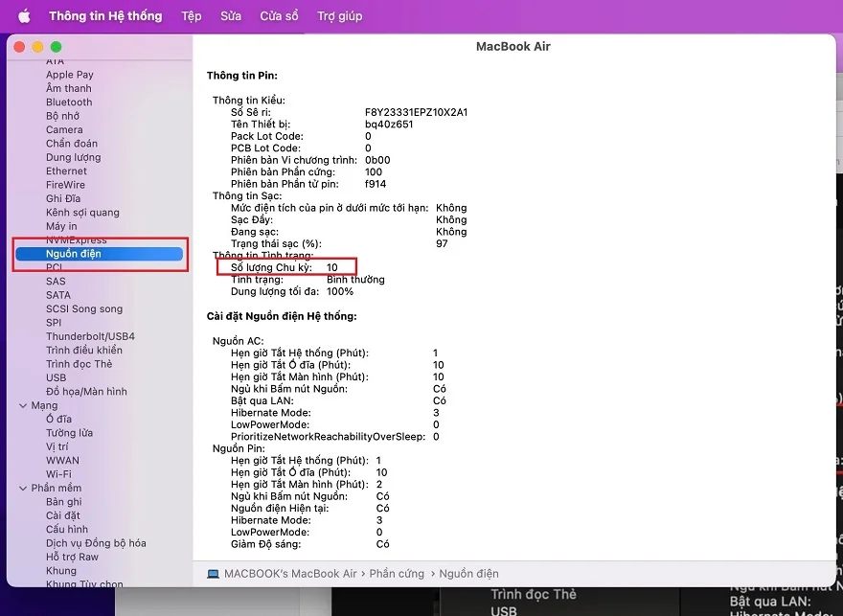
Task: Open the Sửa menu
Action: [x=231, y=16]
